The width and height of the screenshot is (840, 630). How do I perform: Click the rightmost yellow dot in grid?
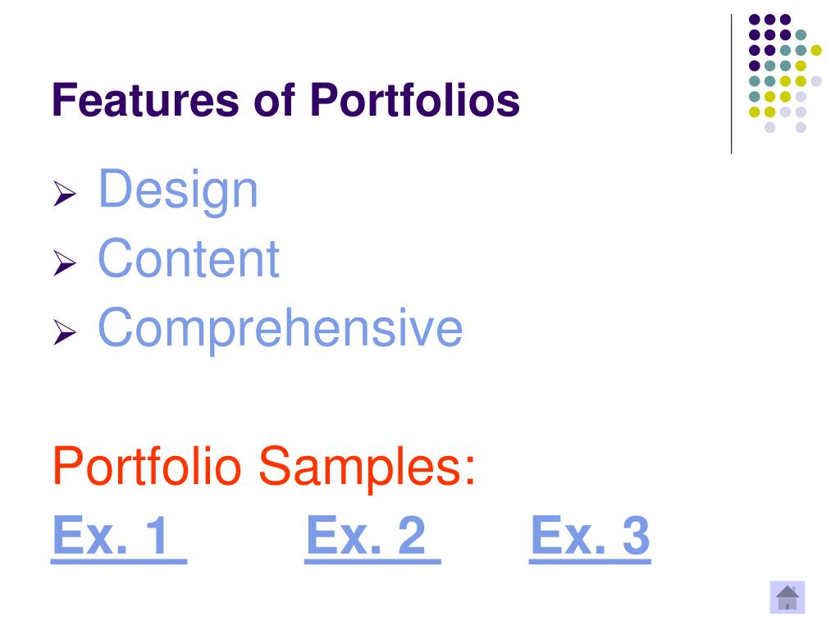(816, 50)
